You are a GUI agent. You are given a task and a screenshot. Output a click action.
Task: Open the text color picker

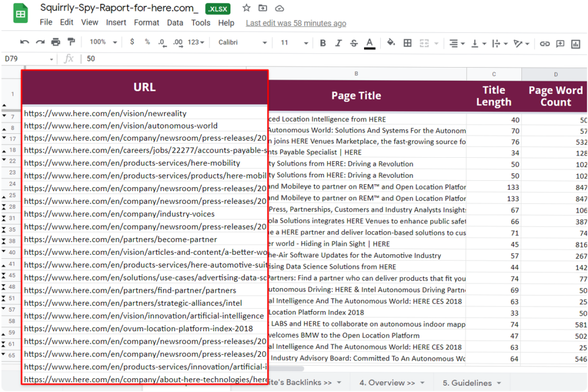point(370,44)
